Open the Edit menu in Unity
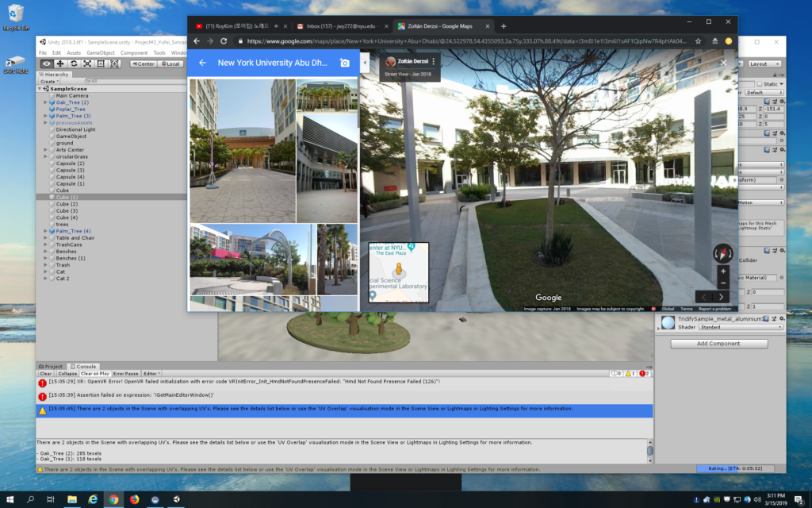The height and width of the screenshot is (508, 812). tap(56, 53)
